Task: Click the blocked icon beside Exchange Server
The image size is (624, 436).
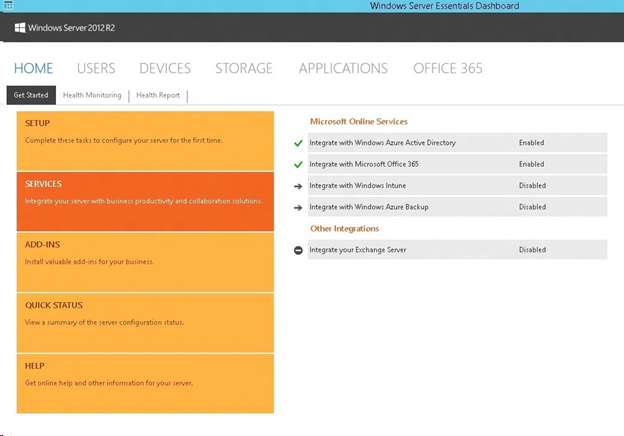Action: tap(298, 250)
